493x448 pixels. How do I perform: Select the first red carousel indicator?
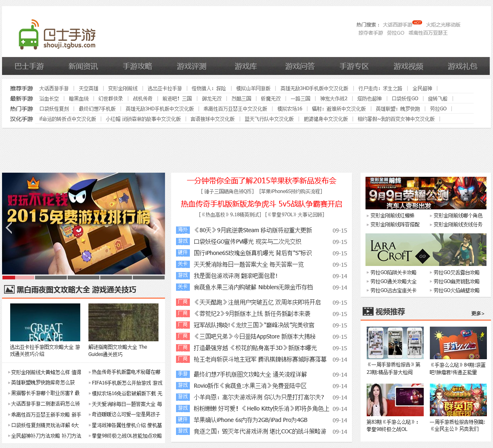point(9,278)
